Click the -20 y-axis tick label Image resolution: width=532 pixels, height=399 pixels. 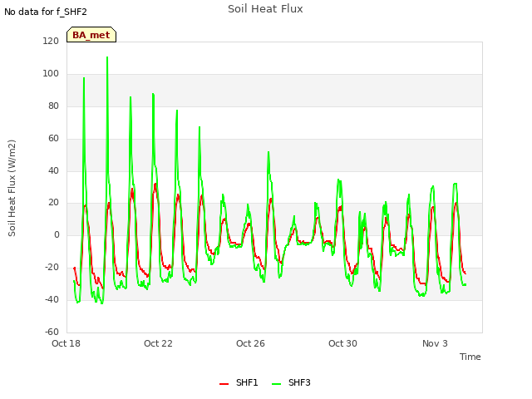pos(52,267)
